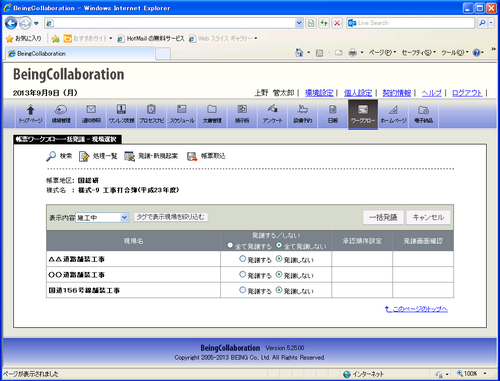Select the BeingCollaboration browser tab
500x381 pixels.
tap(80, 54)
